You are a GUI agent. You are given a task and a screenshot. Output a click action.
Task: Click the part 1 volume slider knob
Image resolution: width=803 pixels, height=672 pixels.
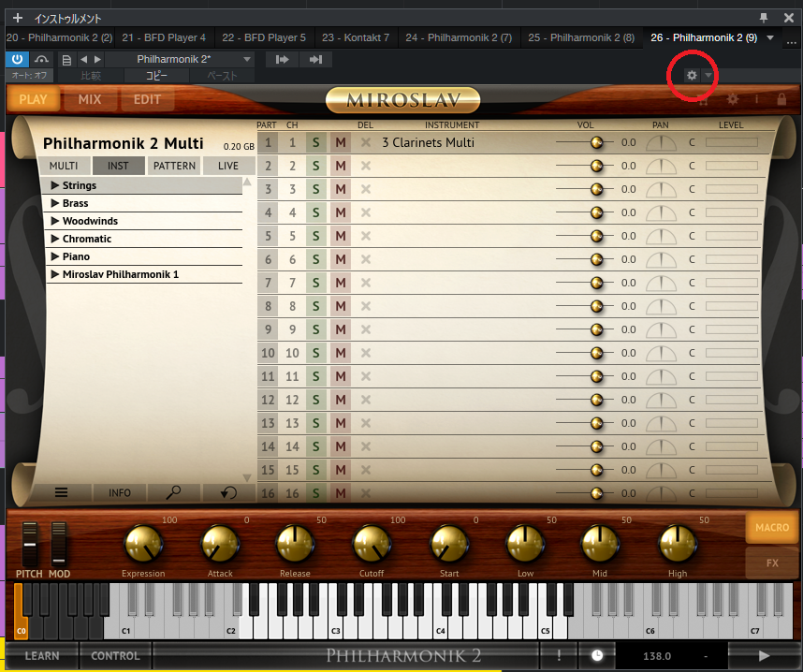click(x=596, y=142)
